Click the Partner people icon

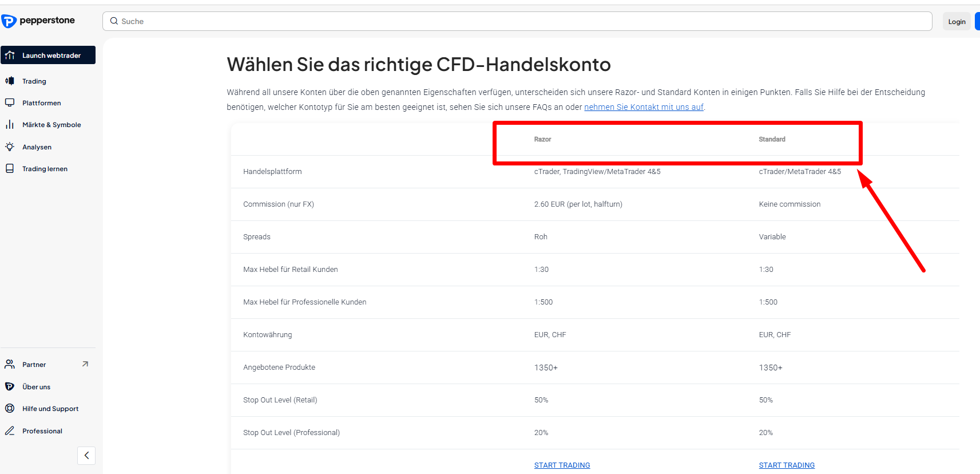click(x=10, y=364)
